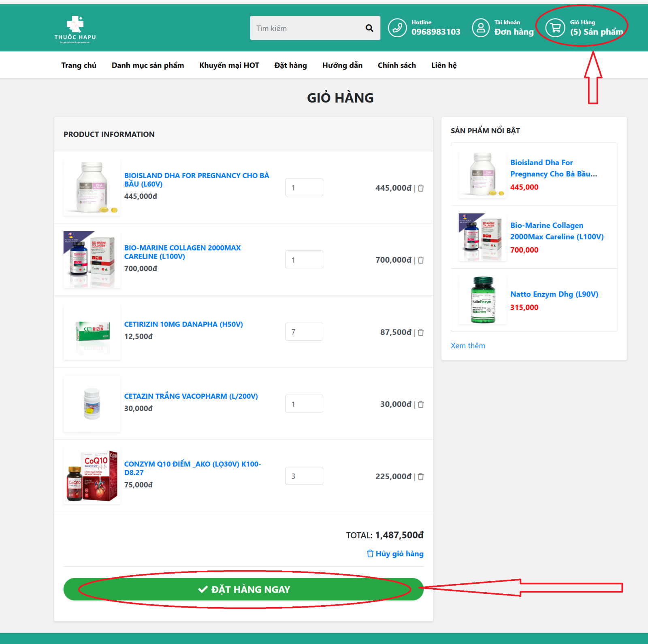Go to Khuyến mại HOT menu
The width and height of the screenshot is (648, 644).
tap(229, 65)
